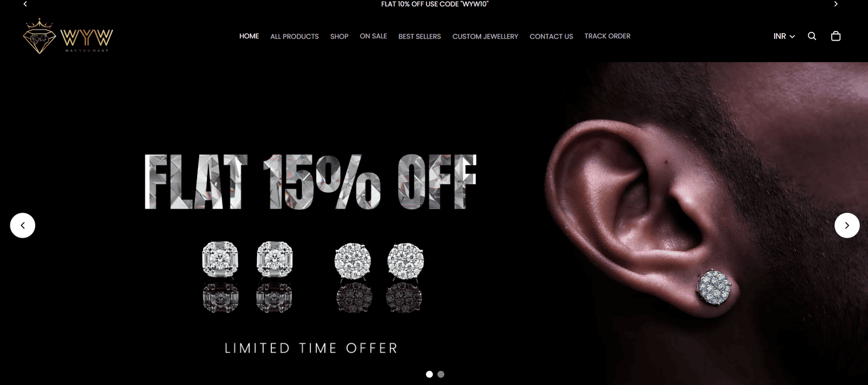868x385 pixels.
Task: Open the shopping bag cart icon
Action: [x=835, y=36]
